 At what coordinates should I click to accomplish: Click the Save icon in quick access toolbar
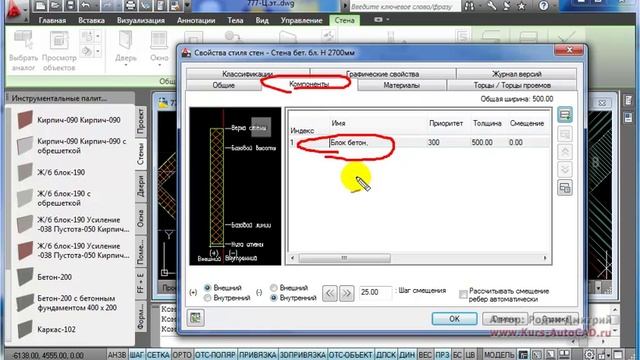[70, 6]
